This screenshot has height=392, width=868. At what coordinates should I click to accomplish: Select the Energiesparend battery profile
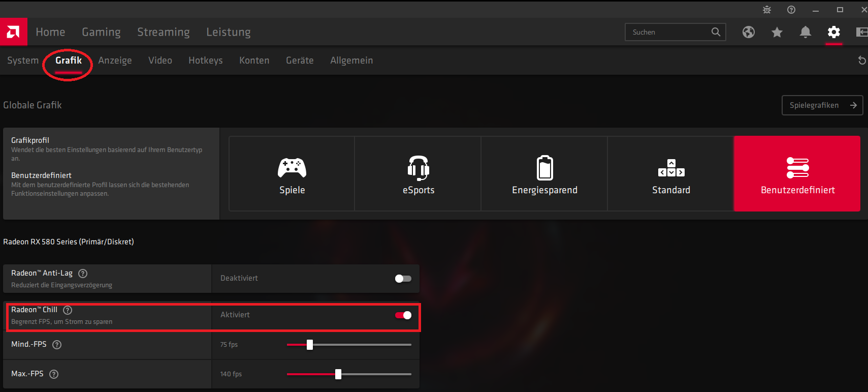(x=544, y=173)
